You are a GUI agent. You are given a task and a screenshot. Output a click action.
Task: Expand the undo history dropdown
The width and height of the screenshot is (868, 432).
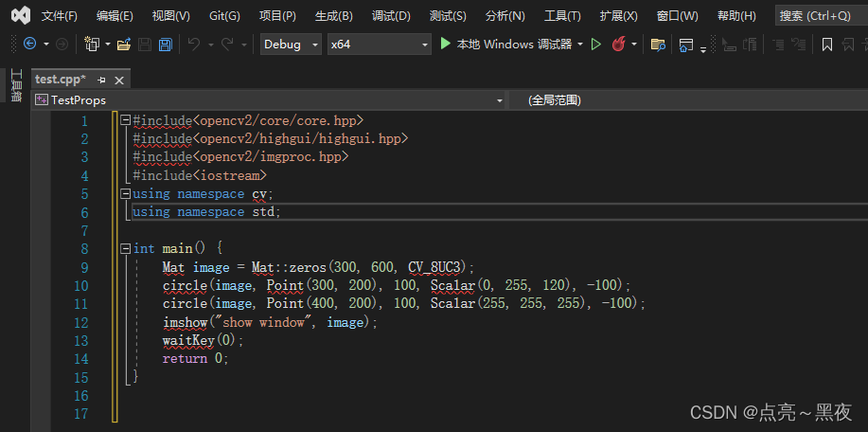point(211,45)
